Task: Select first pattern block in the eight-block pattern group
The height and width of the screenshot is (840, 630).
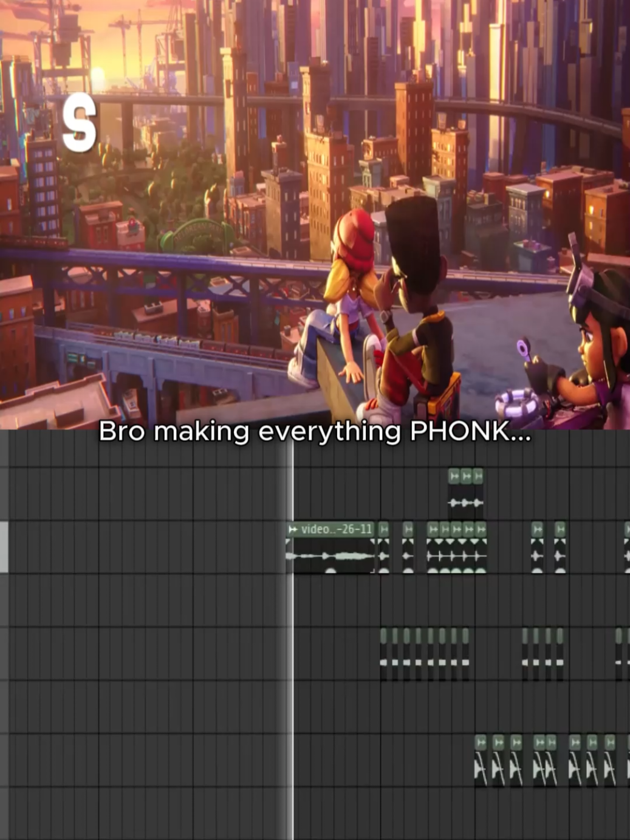Action: [383, 654]
